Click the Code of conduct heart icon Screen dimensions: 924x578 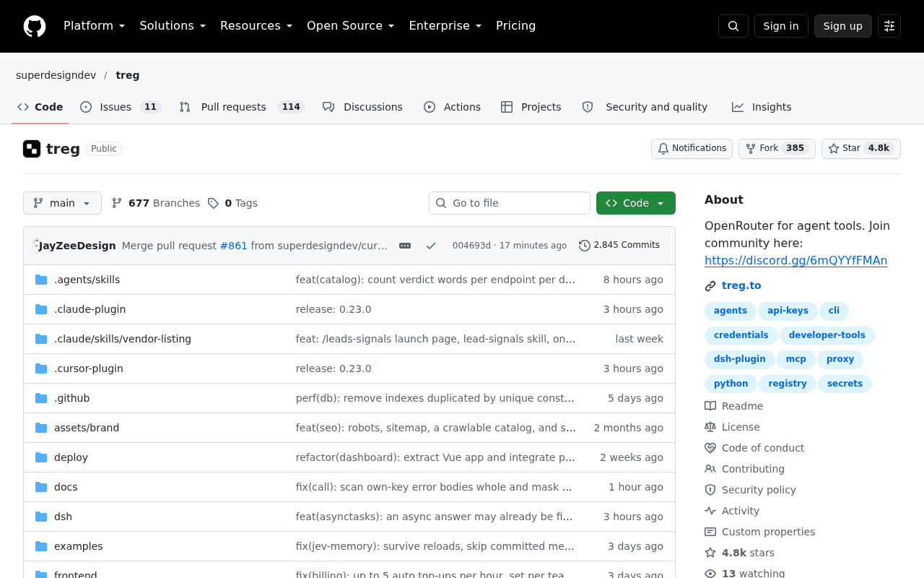click(710, 448)
